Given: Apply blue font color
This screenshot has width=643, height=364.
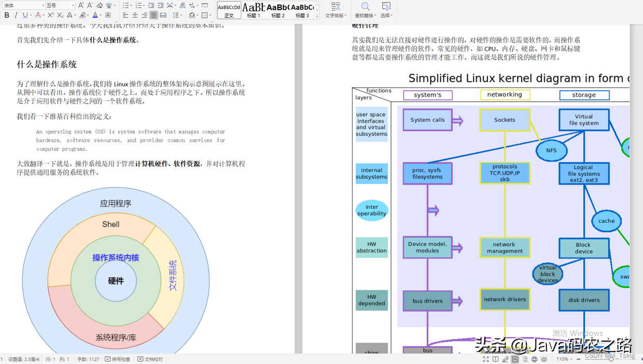Looking at the screenshot, I should [95, 15].
